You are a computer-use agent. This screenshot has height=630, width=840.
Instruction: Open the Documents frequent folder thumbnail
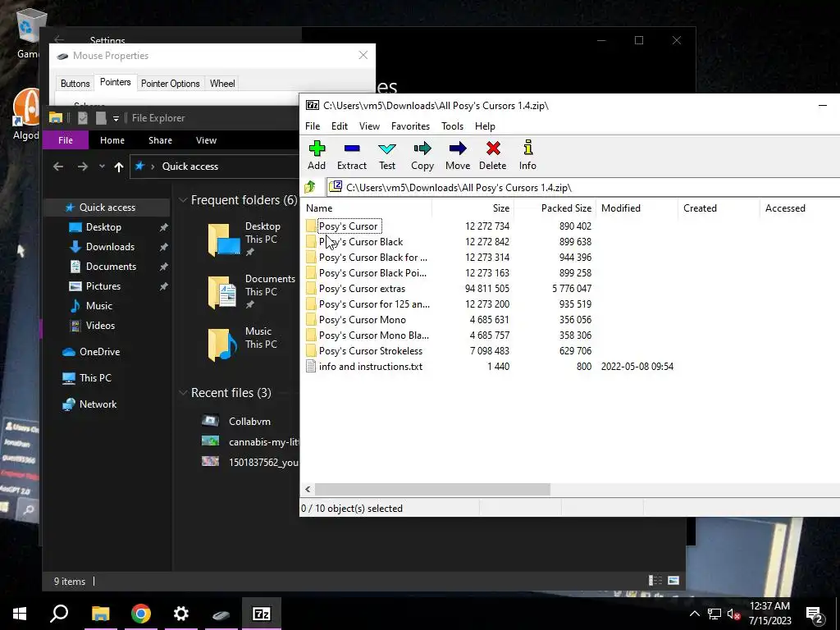coord(222,292)
